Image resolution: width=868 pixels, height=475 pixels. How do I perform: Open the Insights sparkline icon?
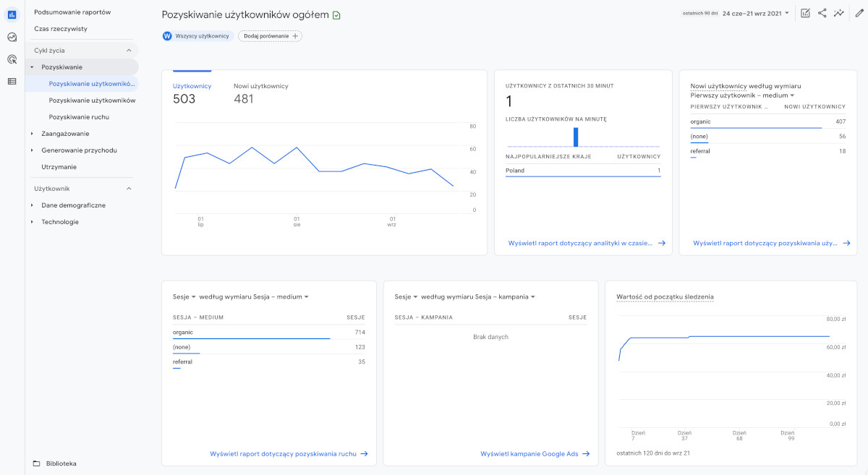(839, 13)
